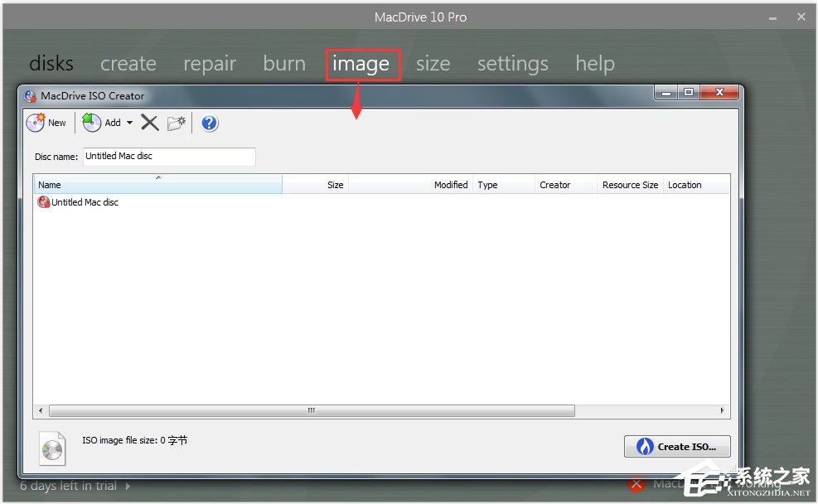The width and height of the screenshot is (818, 504).
Task: Open the help tab in MacDrive
Action: 595,64
